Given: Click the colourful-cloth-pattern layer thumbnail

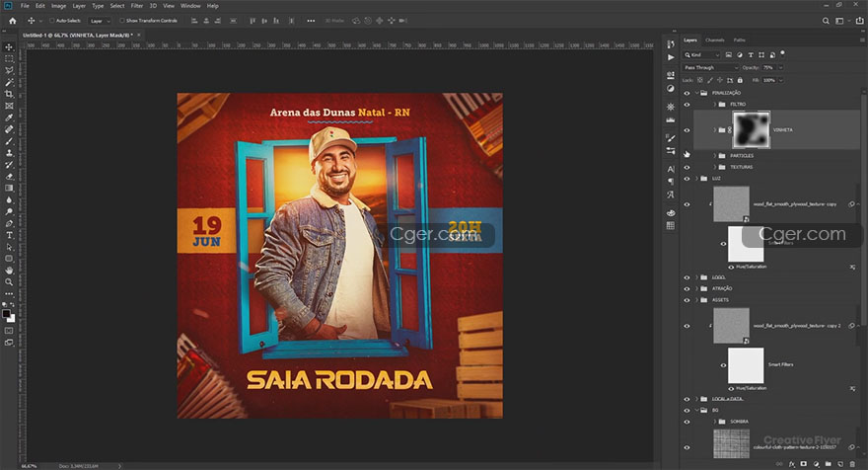Looking at the screenshot, I should (731, 445).
